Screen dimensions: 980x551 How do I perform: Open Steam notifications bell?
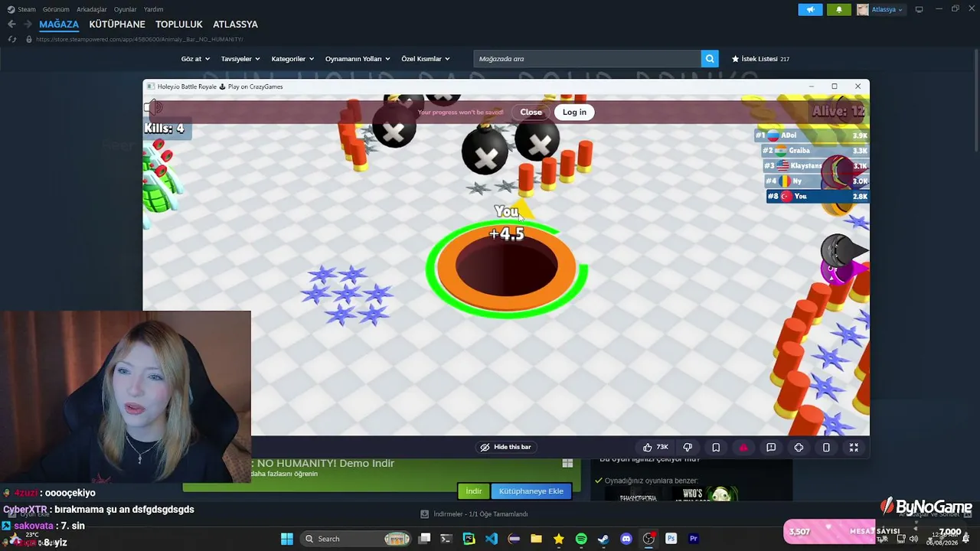[x=839, y=9]
